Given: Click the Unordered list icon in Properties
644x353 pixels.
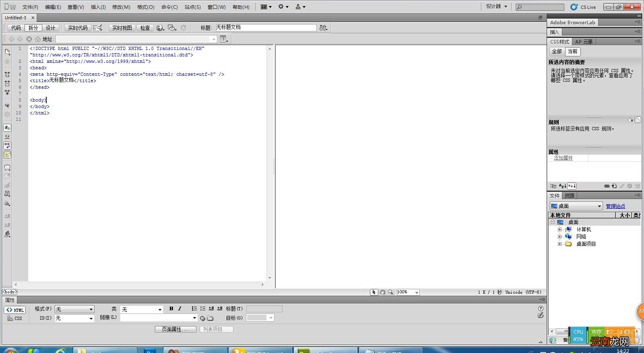Looking at the screenshot, I should (194, 309).
